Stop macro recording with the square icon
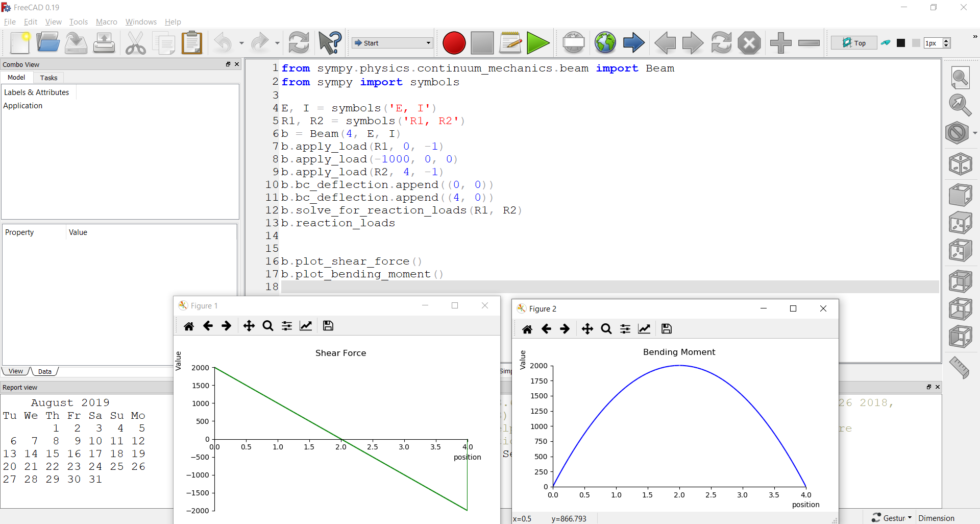980x524 pixels. [x=482, y=43]
